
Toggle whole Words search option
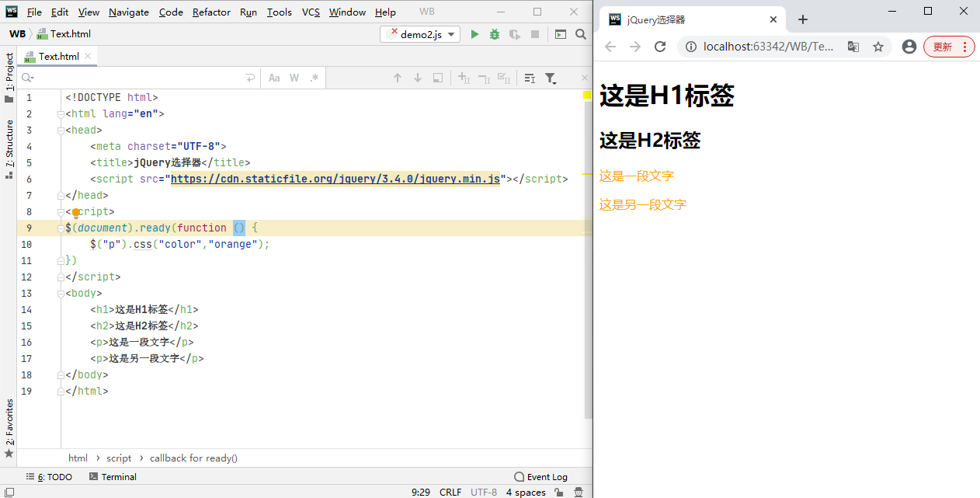294,78
